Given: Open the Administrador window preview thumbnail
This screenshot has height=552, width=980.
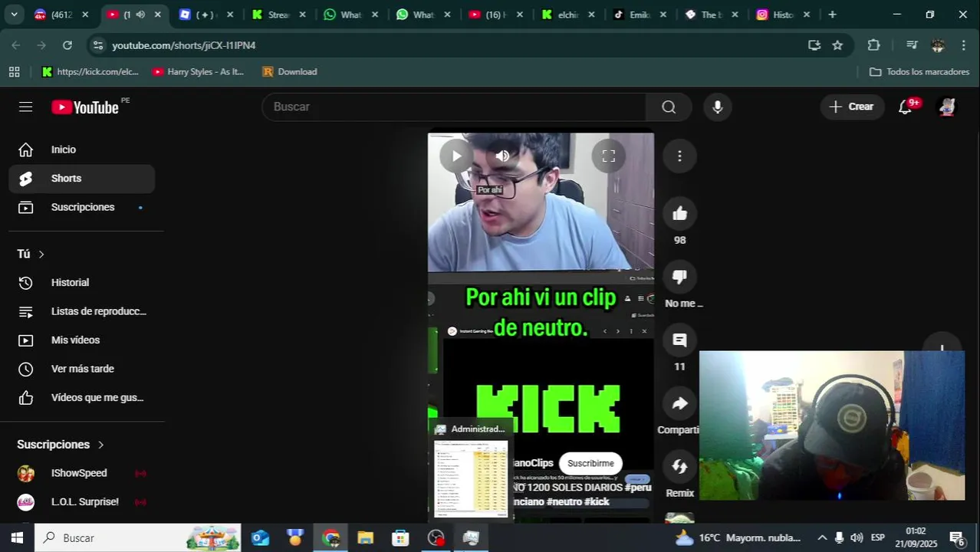Looking at the screenshot, I should pos(471,470).
